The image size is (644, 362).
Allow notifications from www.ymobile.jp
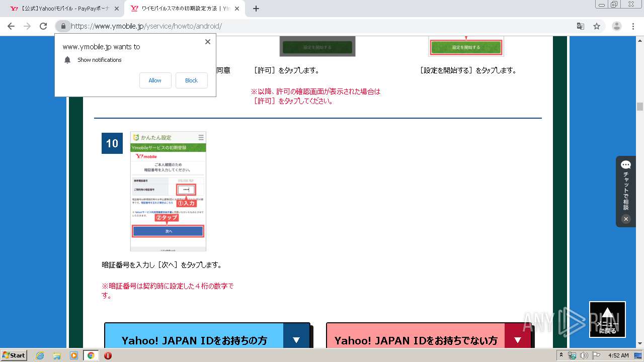(x=155, y=80)
